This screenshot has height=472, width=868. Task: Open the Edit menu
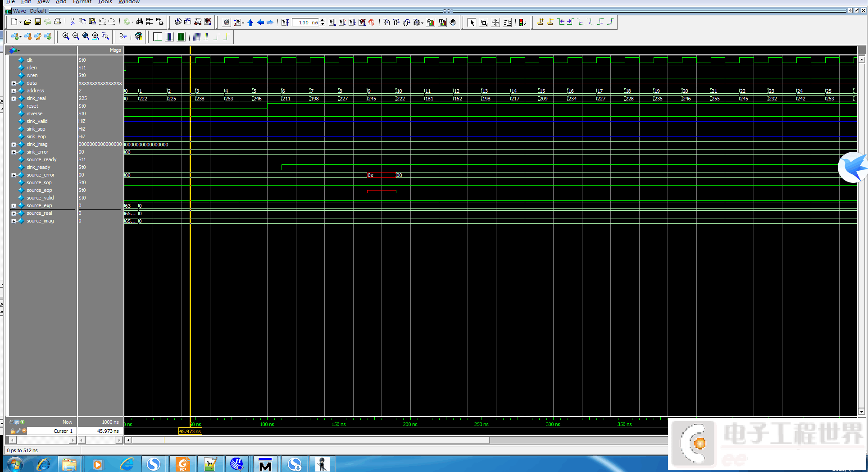coord(26,2)
